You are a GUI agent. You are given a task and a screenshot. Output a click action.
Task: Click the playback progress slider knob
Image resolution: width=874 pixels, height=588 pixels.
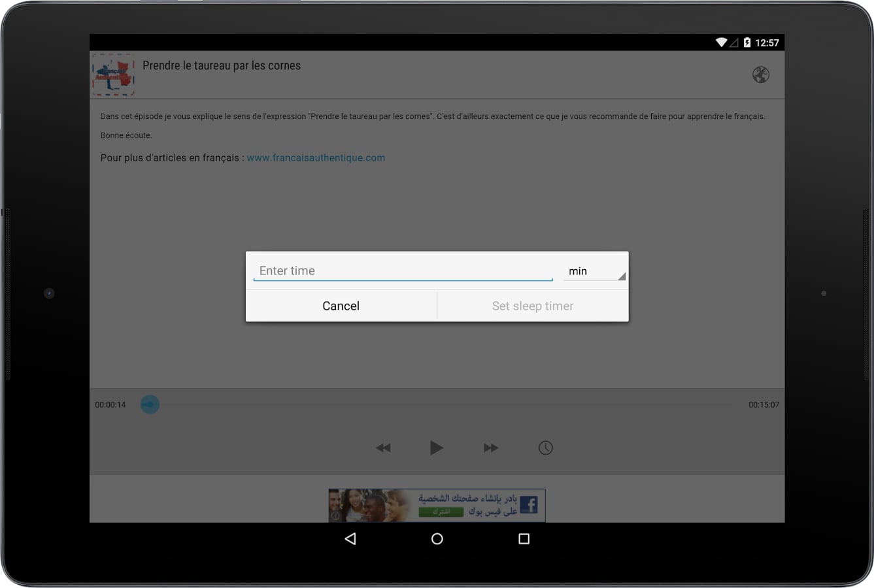click(150, 404)
